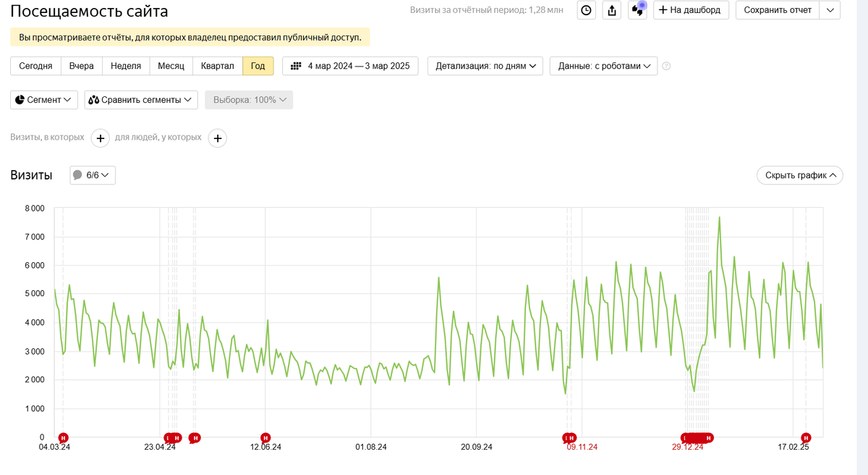
Task: Open the Данные: с роботами dropdown
Action: 603,66
